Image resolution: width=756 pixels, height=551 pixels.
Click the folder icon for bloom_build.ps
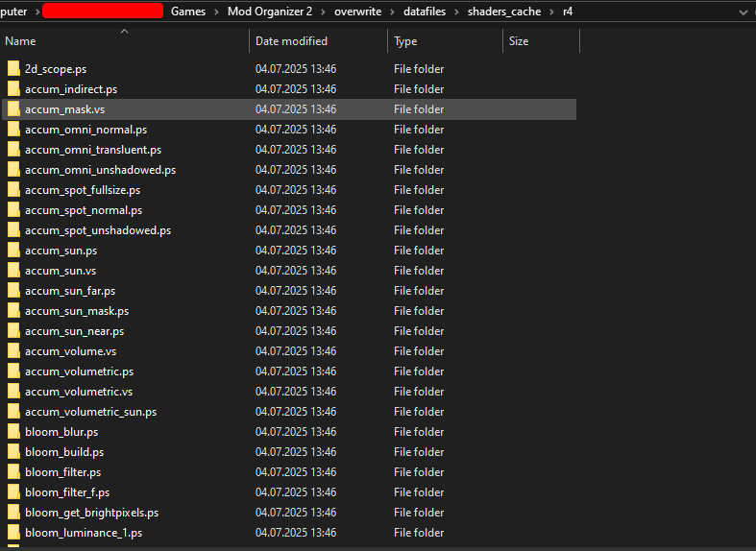[13, 452]
